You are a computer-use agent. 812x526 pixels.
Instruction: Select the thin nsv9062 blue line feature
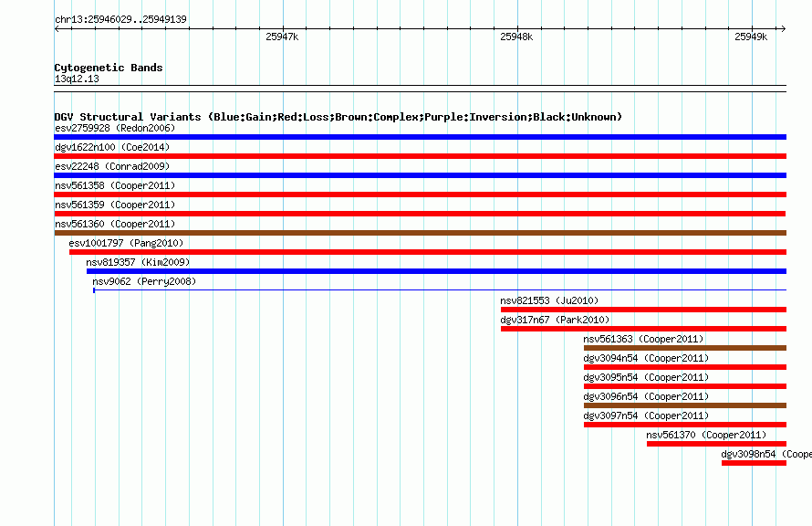440,290
